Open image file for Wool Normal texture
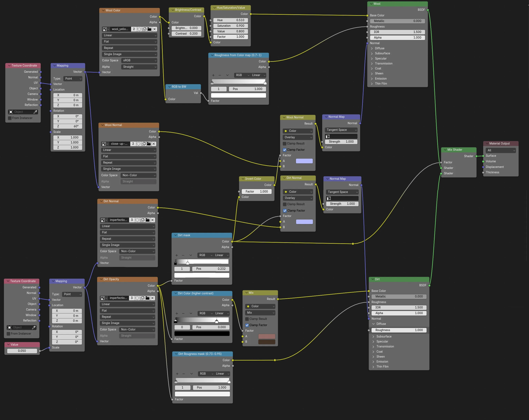Image resolution: width=529 pixels, height=420 pixels. [x=149, y=144]
